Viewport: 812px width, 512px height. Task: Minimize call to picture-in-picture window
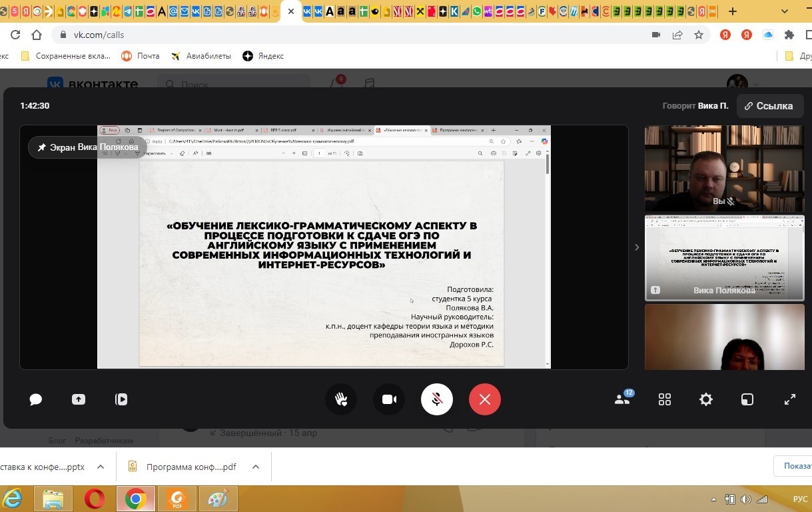[x=747, y=399]
